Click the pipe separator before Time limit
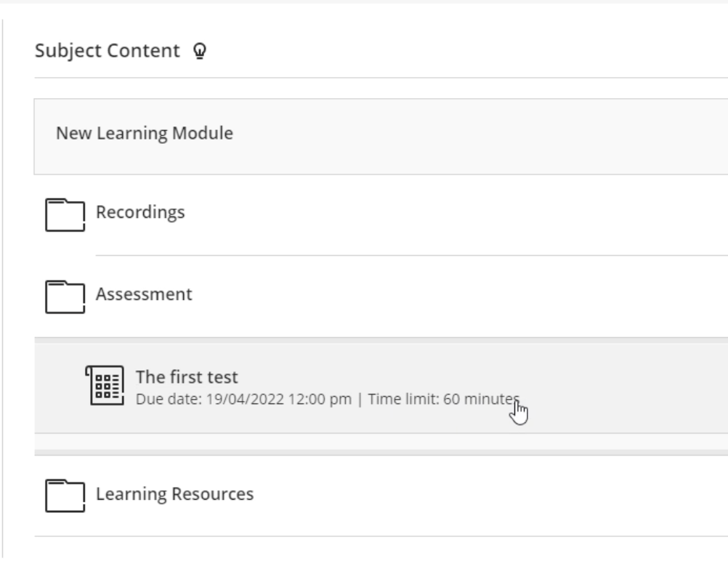 pos(360,400)
